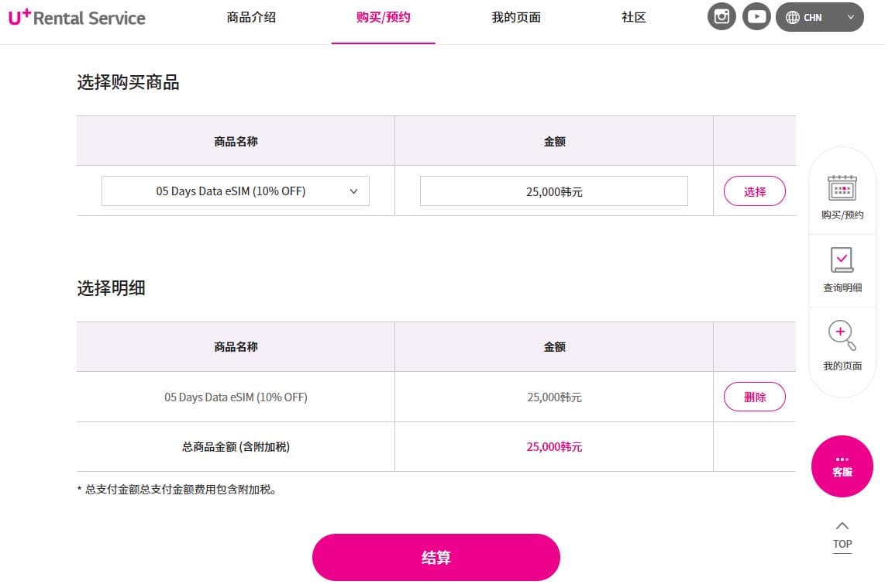
Task: Go to 我的页面 in top navigation
Action: tap(516, 18)
